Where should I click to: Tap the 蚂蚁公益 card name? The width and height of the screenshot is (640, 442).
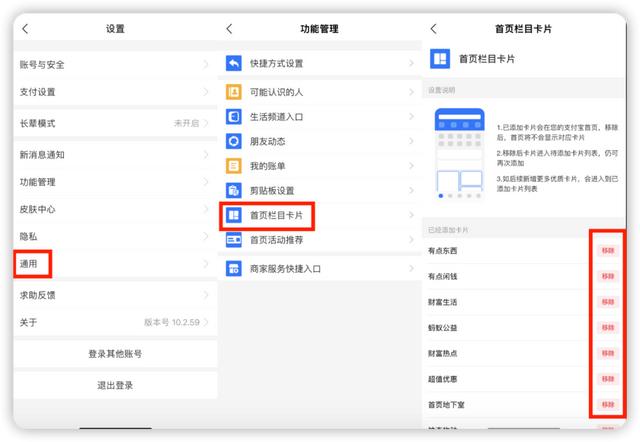[x=442, y=328]
